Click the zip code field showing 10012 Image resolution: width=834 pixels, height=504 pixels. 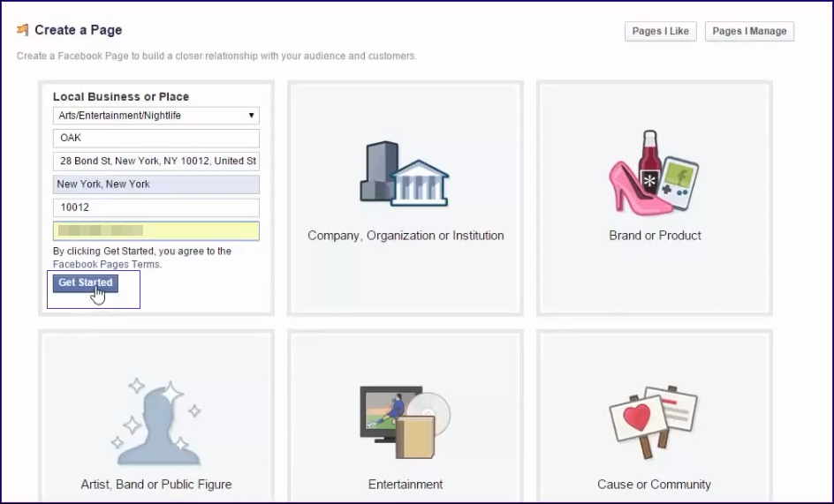(155, 207)
